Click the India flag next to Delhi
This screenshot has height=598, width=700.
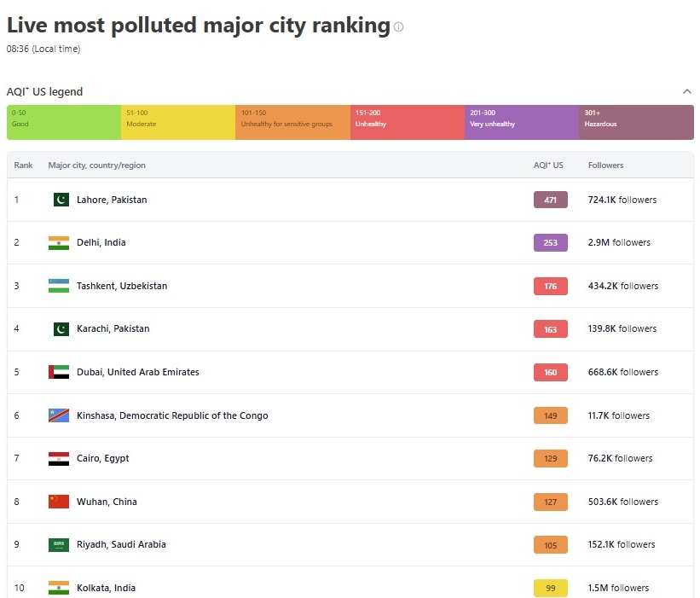pos(59,242)
